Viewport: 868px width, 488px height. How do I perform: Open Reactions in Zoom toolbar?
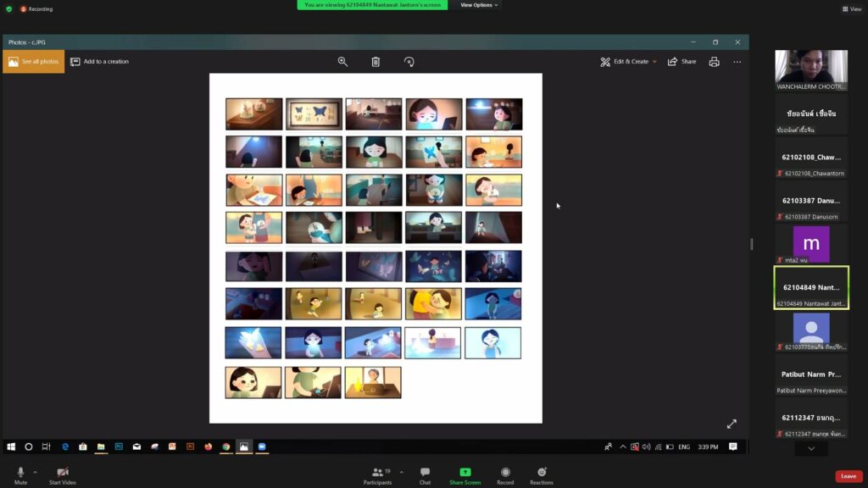[x=542, y=475]
